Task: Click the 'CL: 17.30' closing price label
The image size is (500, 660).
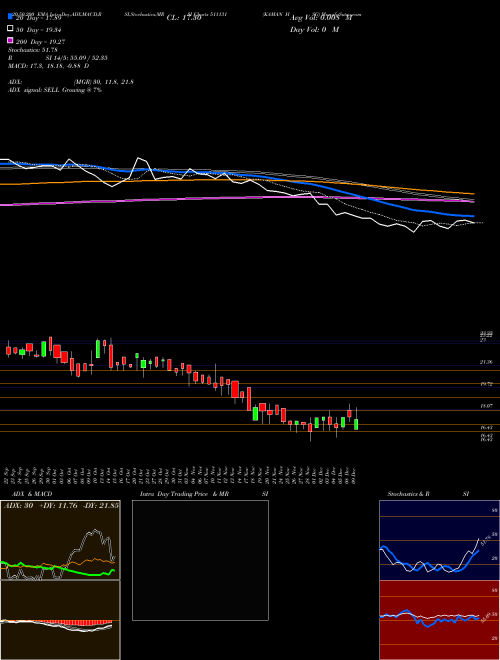Action: 184,18
